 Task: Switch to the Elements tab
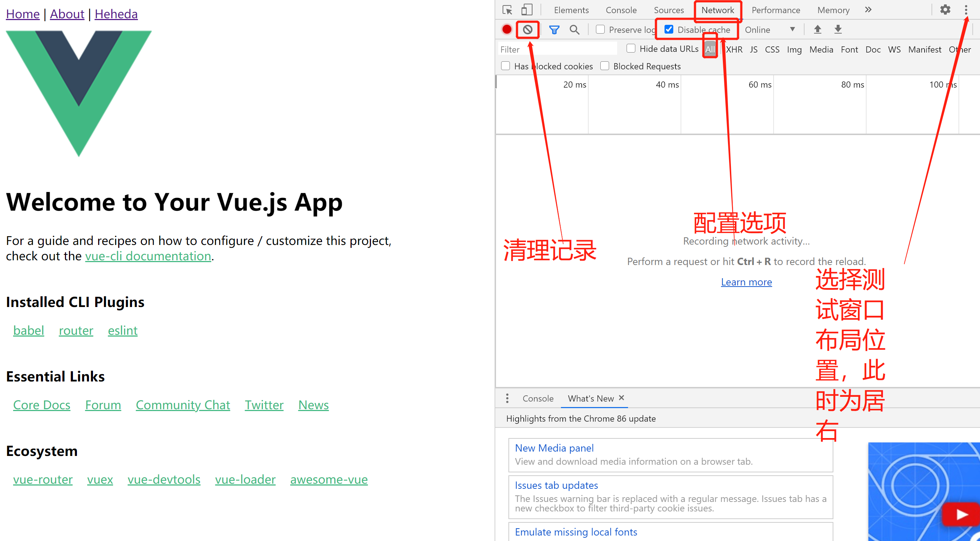click(x=571, y=10)
